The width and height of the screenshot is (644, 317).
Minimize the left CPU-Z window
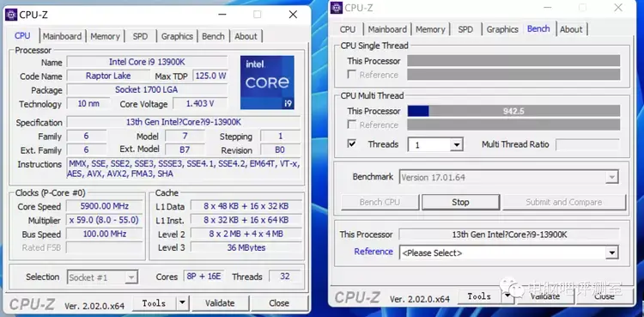(222, 15)
